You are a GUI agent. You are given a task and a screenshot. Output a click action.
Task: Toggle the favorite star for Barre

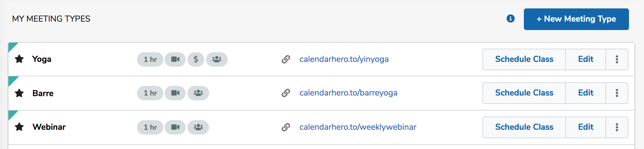coord(19,93)
